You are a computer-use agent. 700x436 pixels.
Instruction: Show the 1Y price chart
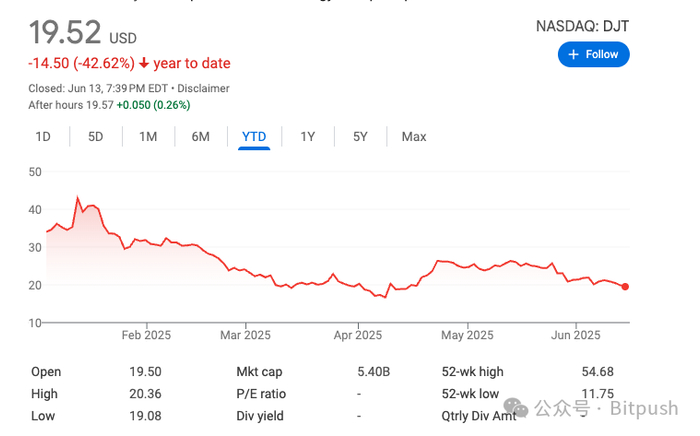coord(308,136)
